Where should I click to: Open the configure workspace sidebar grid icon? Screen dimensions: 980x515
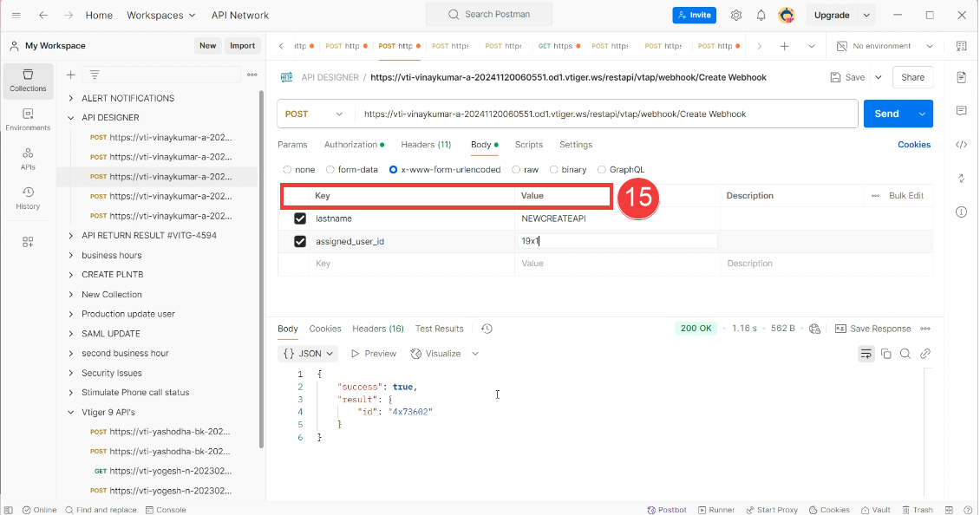28,242
